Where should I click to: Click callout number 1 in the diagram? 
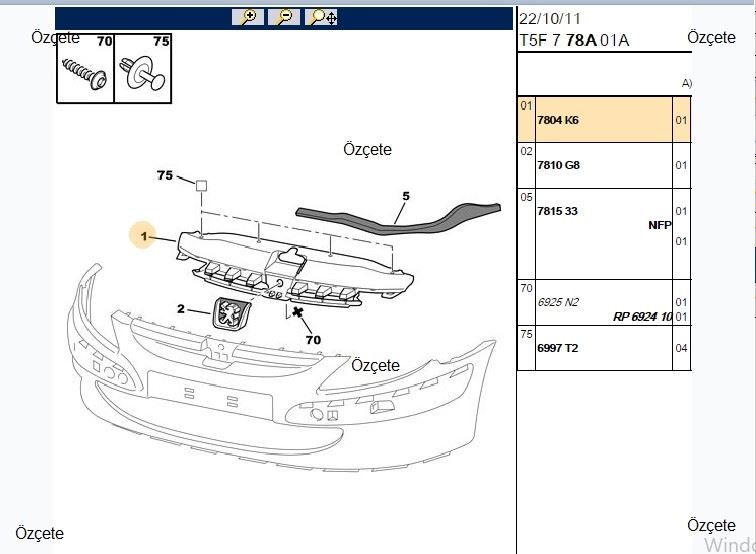143,236
